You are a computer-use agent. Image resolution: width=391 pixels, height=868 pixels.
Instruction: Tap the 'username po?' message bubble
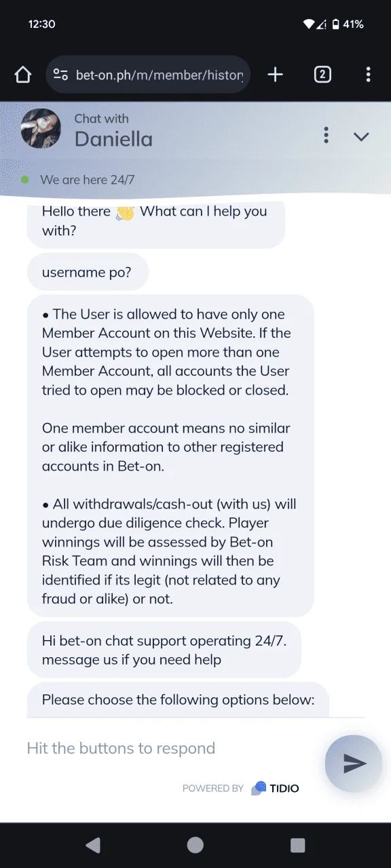pos(88,273)
